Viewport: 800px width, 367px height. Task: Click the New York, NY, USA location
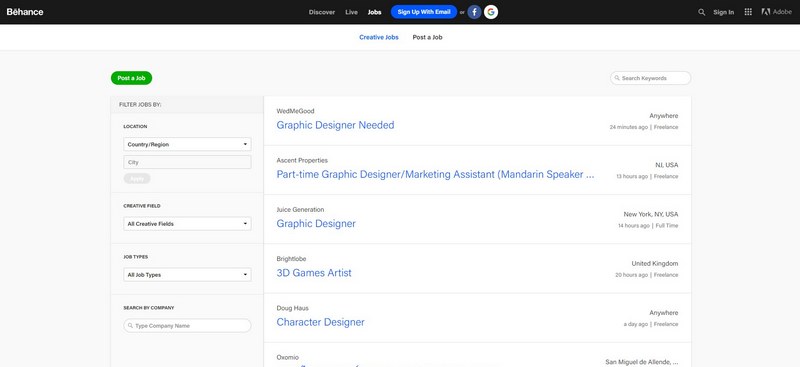[x=651, y=214]
